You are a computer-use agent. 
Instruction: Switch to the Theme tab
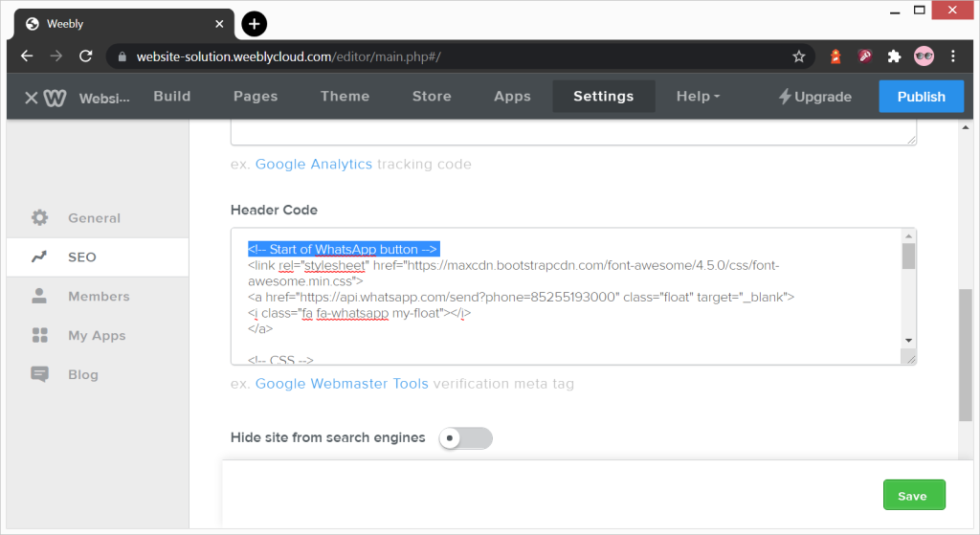tap(345, 97)
